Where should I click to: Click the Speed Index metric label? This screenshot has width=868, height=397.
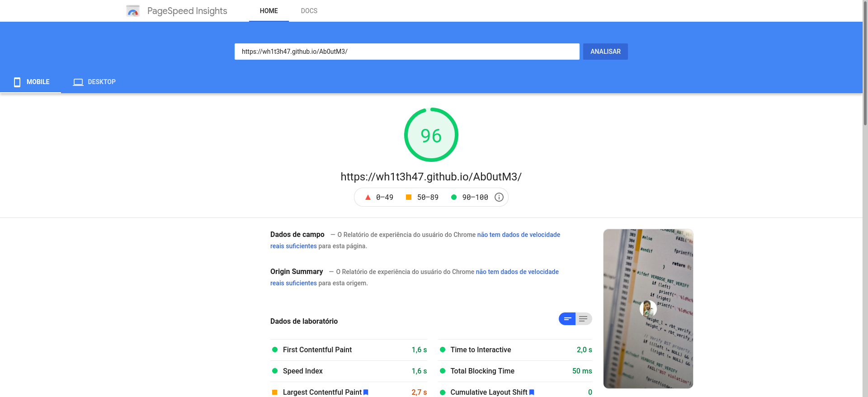(303, 371)
